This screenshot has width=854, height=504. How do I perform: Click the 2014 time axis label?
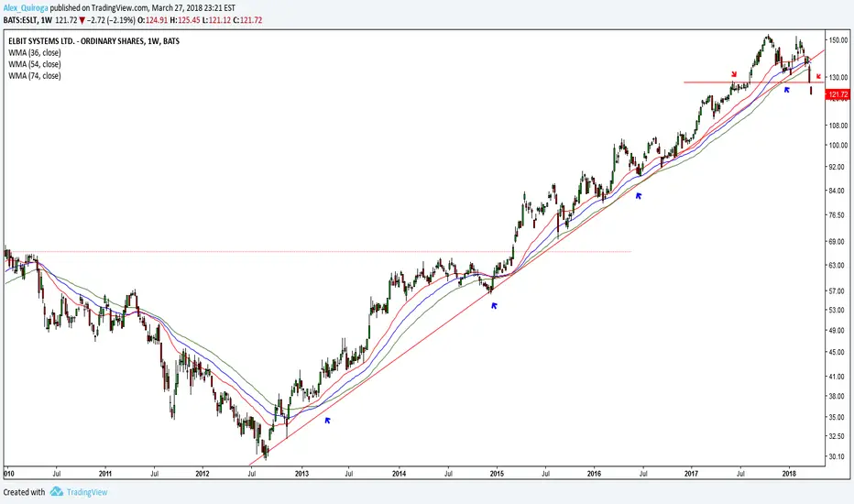click(x=400, y=474)
